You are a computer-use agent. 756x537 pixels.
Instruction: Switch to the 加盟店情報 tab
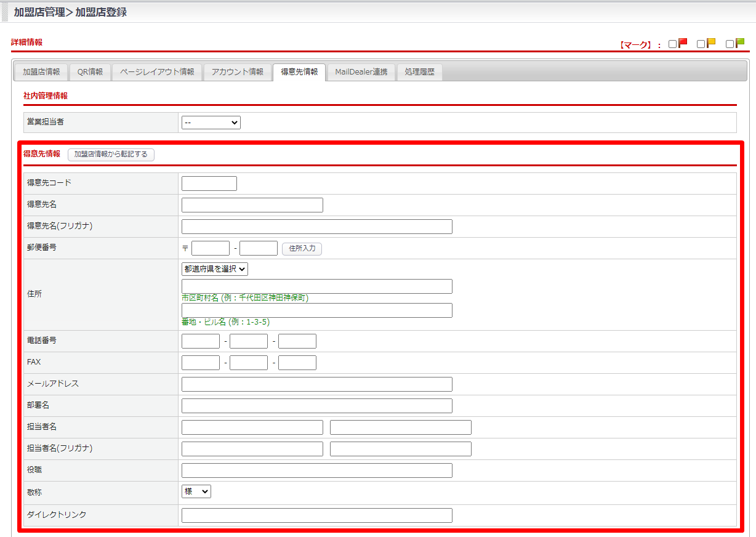click(x=41, y=72)
